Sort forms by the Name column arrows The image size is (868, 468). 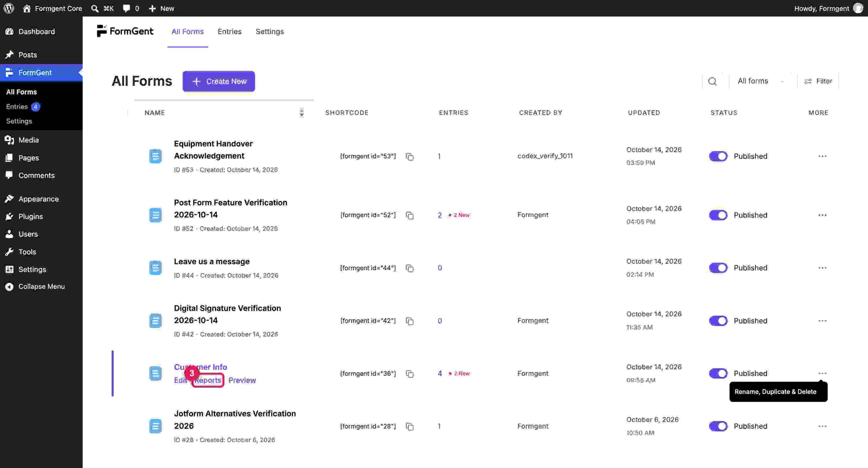click(x=301, y=113)
